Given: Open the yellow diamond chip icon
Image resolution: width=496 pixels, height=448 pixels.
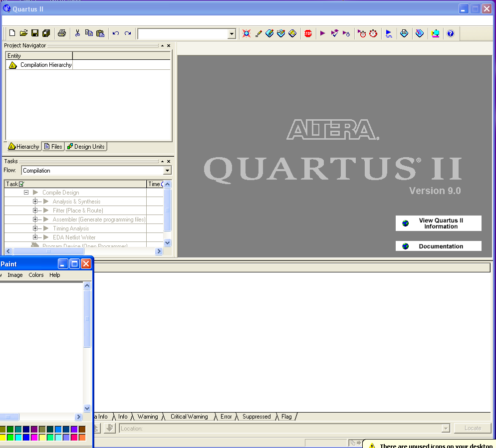Looking at the screenshot, I should pyautogui.click(x=292, y=33).
